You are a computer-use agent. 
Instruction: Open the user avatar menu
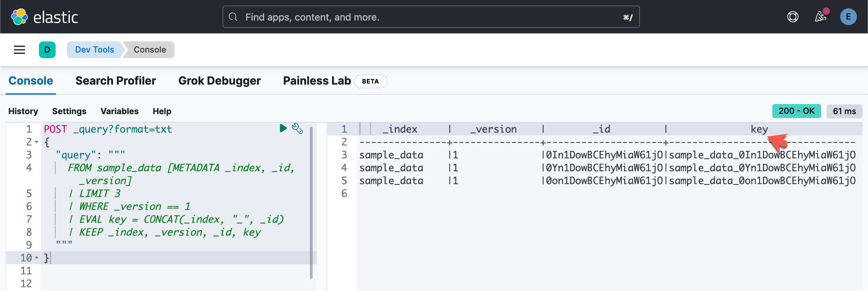tap(848, 17)
